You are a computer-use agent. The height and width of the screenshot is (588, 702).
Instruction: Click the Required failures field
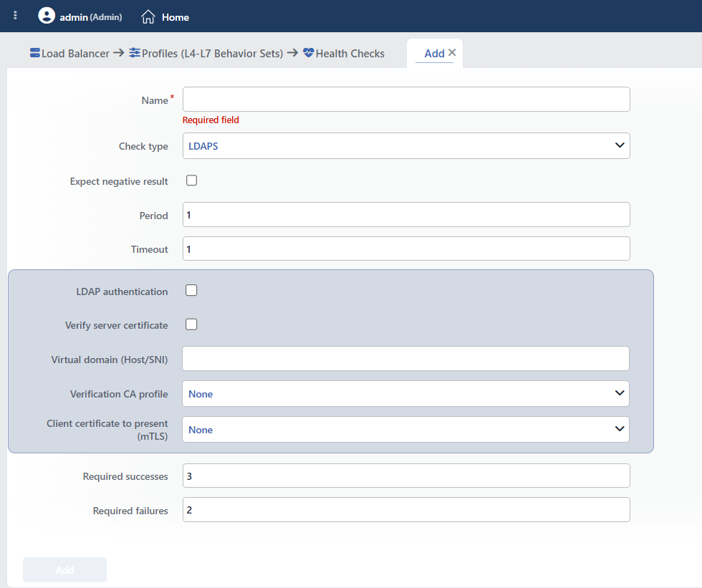click(406, 510)
